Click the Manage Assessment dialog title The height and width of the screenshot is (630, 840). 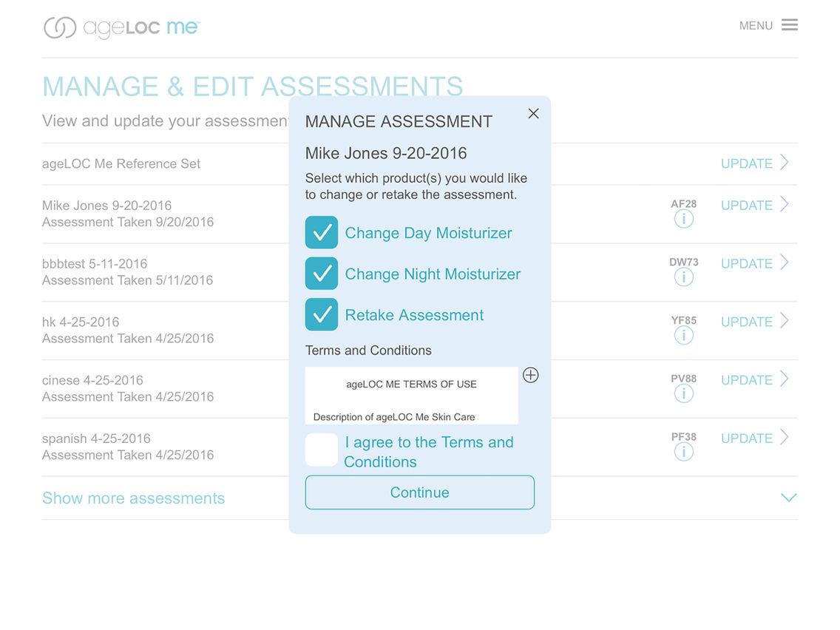399,121
